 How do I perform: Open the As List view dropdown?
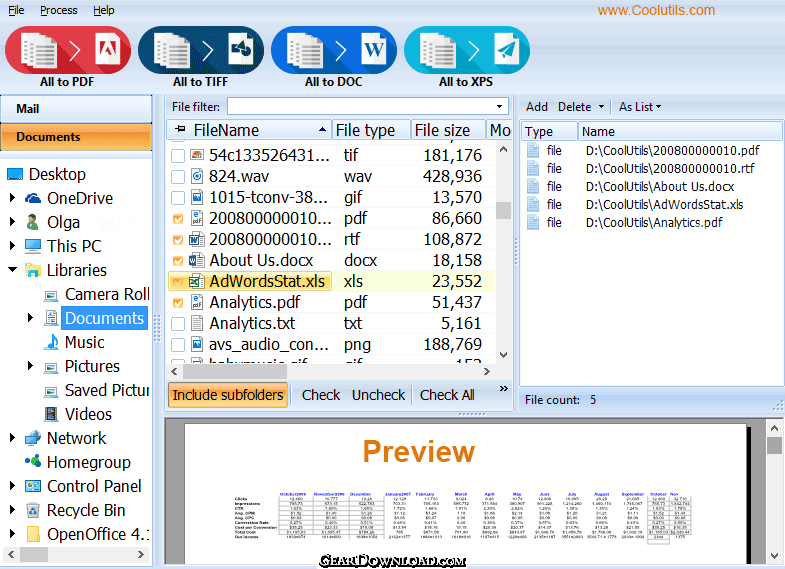click(640, 107)
